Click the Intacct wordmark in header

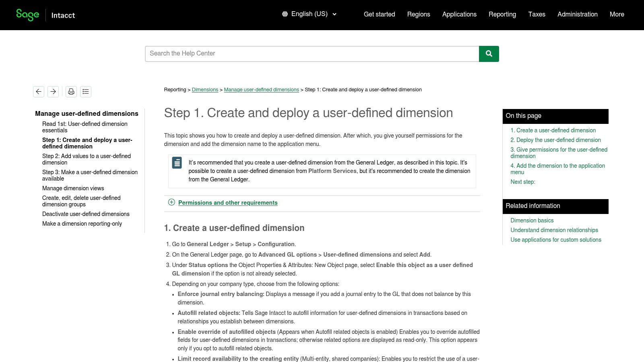[x=63, y=15]
